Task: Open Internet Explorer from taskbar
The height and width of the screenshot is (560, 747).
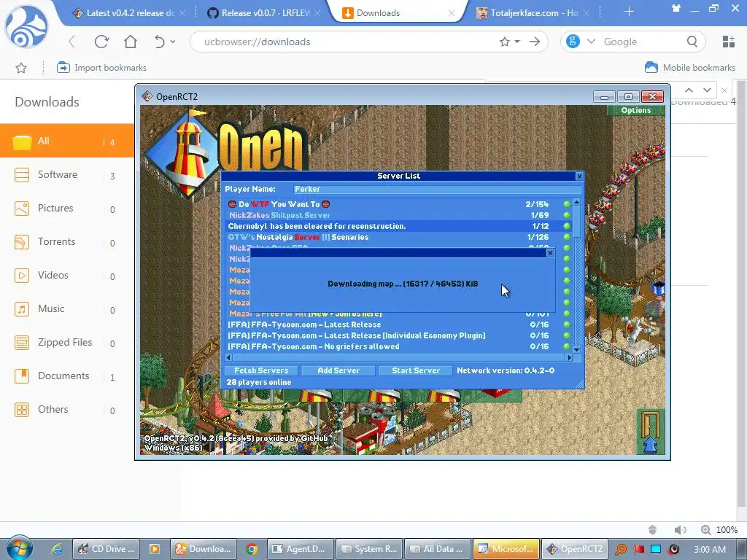Action: (57, 549)
